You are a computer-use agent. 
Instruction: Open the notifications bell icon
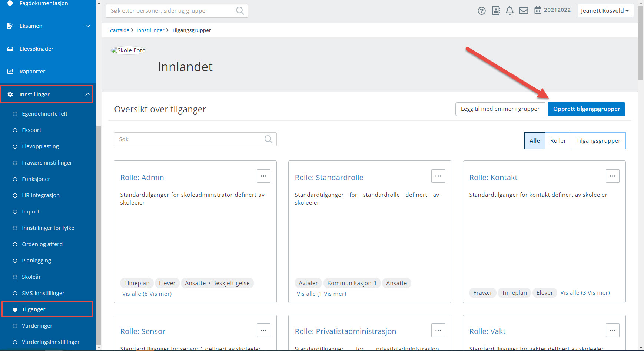click(509, 11)
